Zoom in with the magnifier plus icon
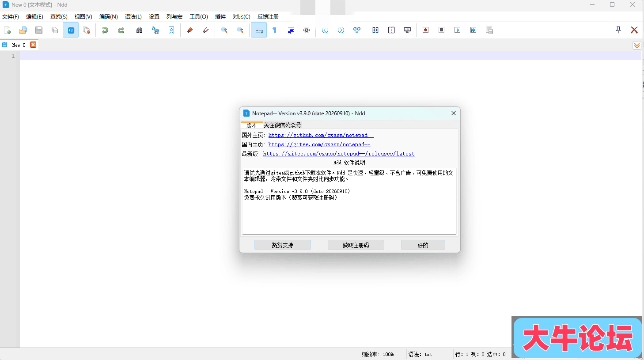The width and height of the screenshot is (644, 360). 224,30
